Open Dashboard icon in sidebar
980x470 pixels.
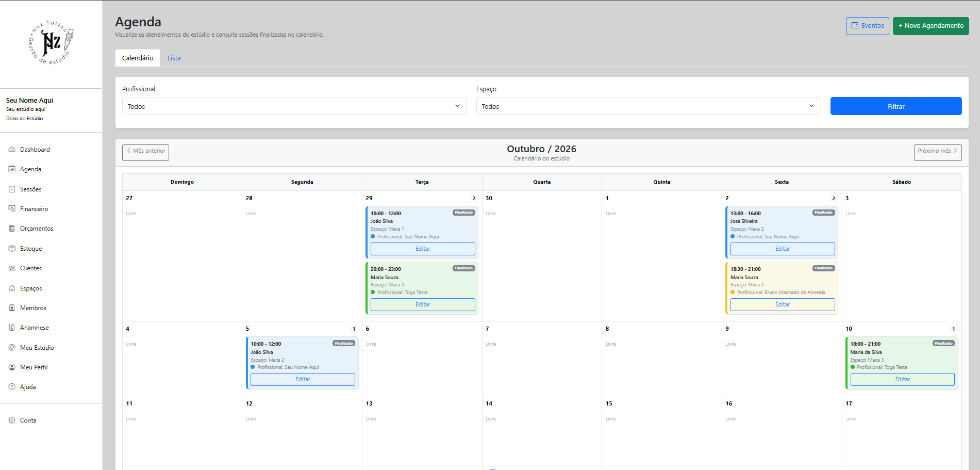12,150
